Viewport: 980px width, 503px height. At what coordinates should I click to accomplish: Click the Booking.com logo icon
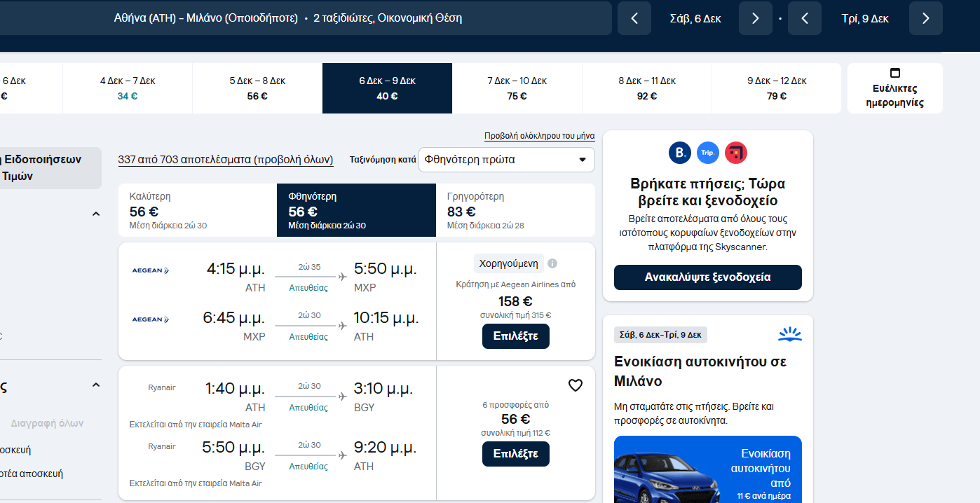tap(679, 153)
